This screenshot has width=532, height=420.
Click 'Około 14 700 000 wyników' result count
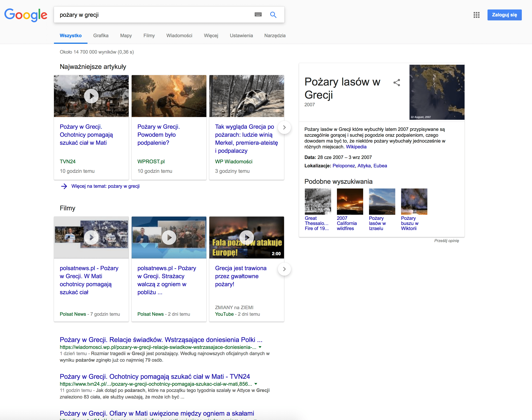(x=97, y=52)
